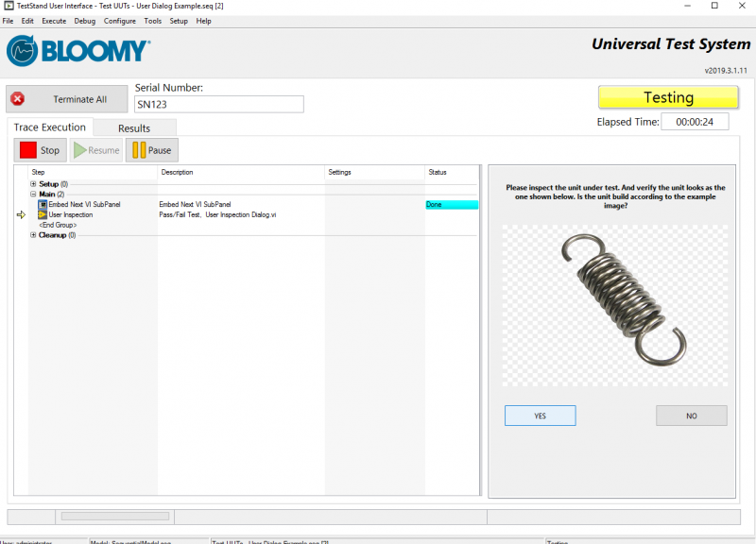The image size is (756, 544).
Task: Expand the Cleanup step group
Action: click(33, 235)
